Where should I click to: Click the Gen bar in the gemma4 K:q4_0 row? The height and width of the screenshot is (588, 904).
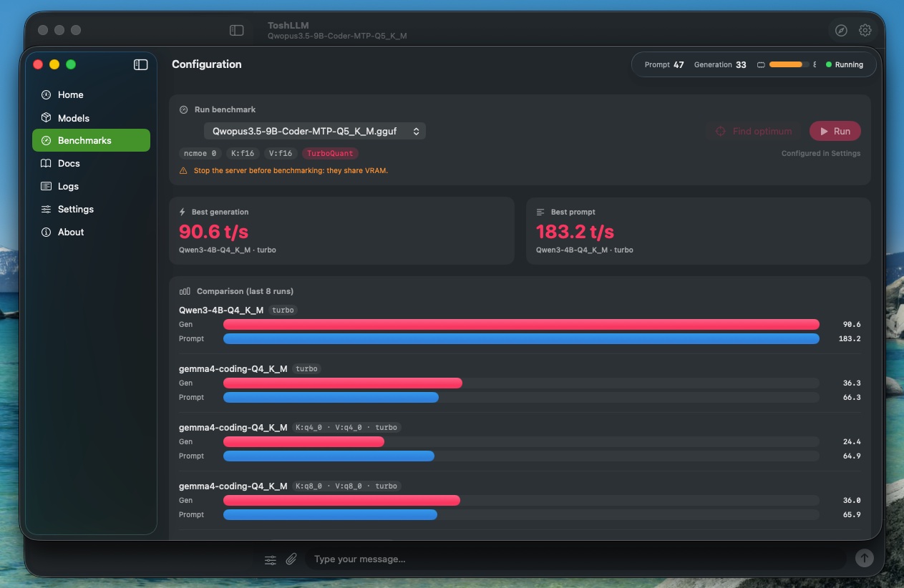pyautogui.click(x=303, y=441)
